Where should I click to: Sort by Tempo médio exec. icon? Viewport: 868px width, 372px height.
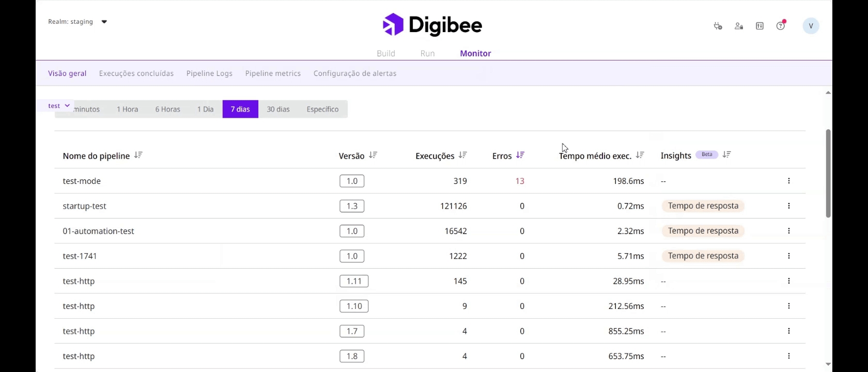[x=640, y=155]
